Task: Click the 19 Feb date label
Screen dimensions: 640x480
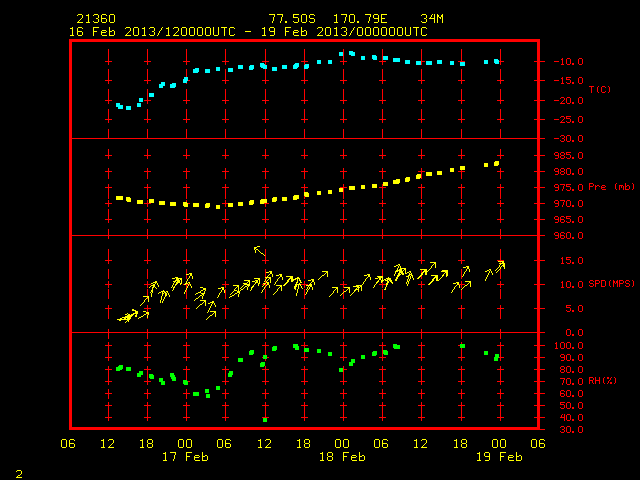Action: (499, 457)
